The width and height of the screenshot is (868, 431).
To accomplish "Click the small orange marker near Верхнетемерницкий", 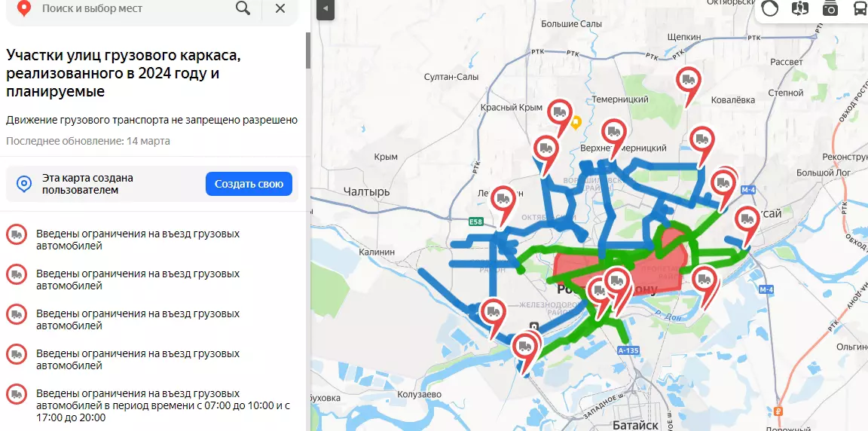I will (x=576, y=122).
